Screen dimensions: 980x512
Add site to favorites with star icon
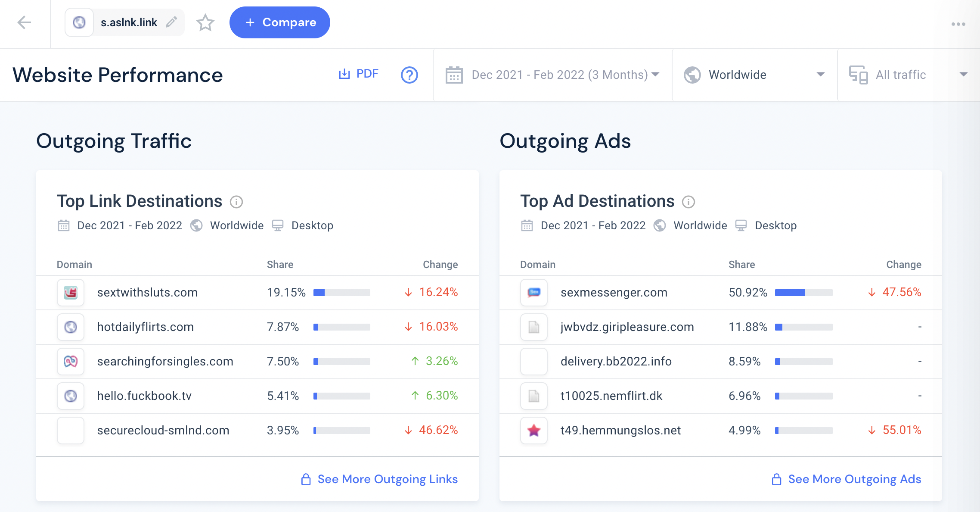(x=205, y=22)
